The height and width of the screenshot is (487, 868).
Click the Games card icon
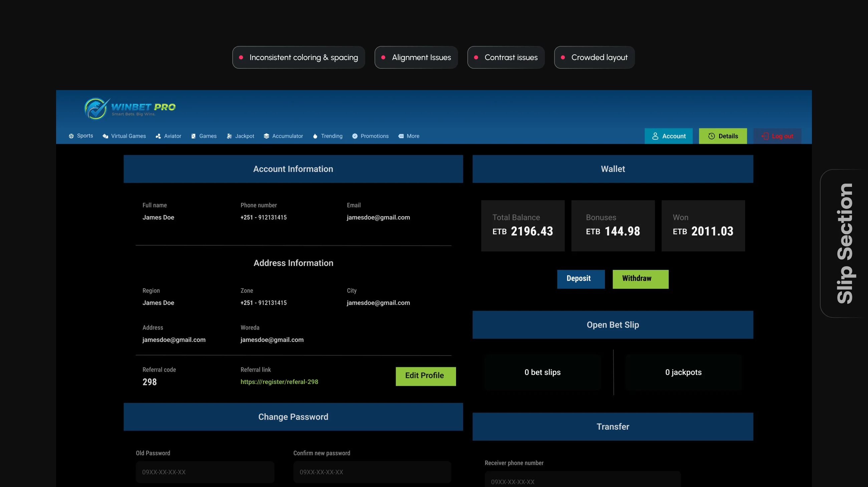tap(193, 136)
